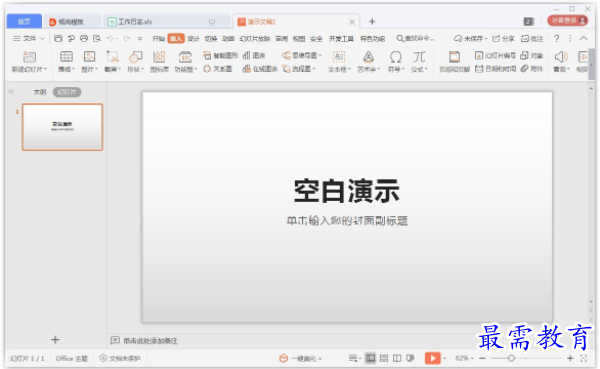Select the 形状 shapes tool

tap(135, 57)
